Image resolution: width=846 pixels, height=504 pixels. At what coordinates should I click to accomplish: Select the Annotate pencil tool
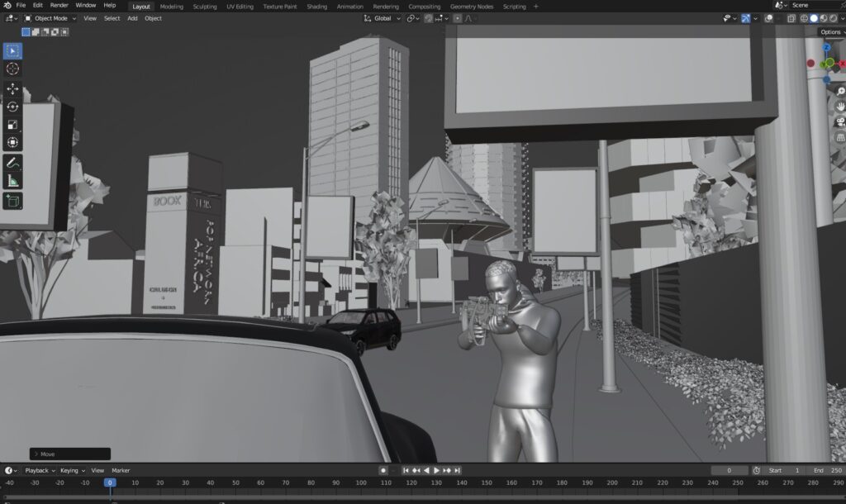coord(13,163)
